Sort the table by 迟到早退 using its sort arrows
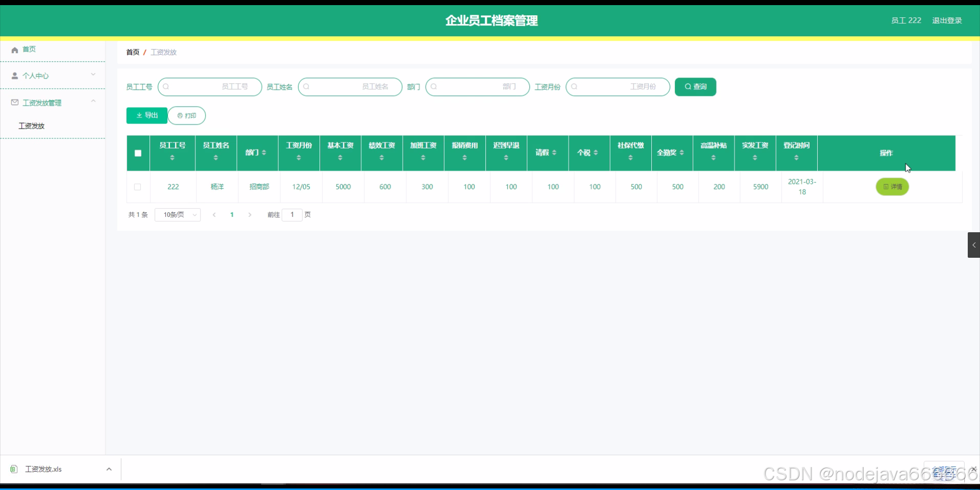This screenshot has width=980, height=490. point(506,158)
